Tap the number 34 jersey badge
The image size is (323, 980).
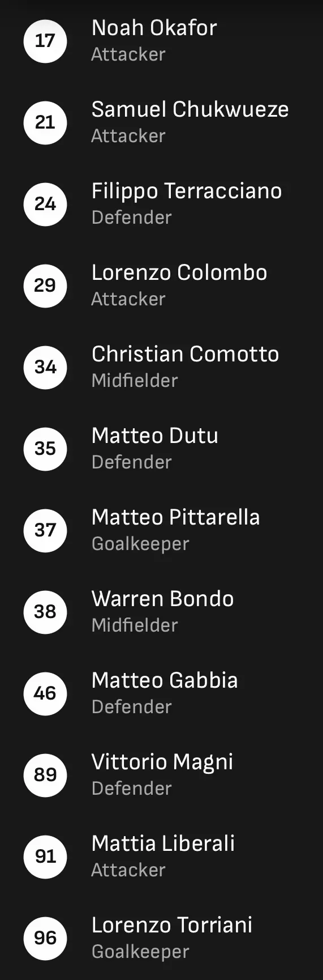point(45,367)
